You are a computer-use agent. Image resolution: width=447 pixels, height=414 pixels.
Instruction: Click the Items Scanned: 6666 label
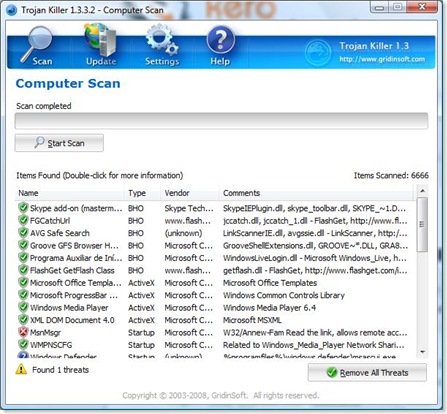(391, 175)
